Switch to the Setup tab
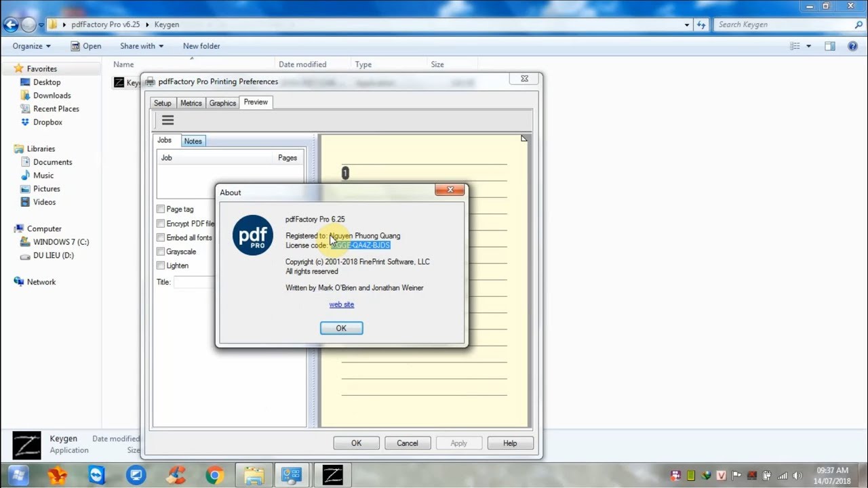This screenshot has width=868, height=488. coord(163,103)
